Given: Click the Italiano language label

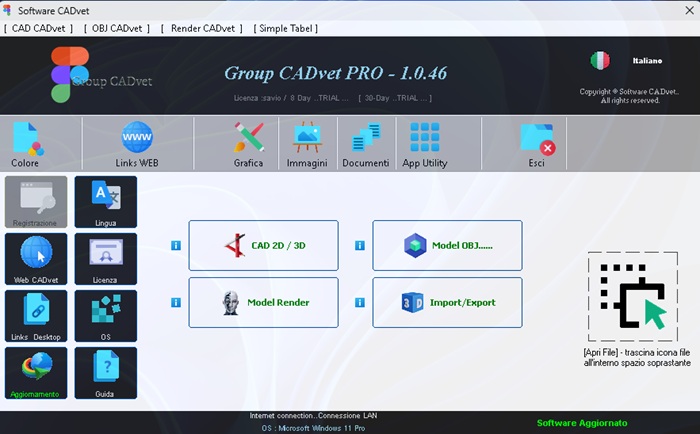Looking at the screenshot, I should pos(647,61).
